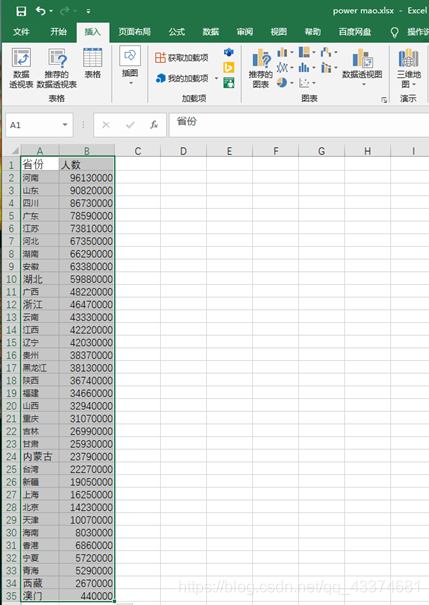Click the Visio Data Visualizer add-in icon
The width and height of the screenshot is (429, 605).
[x=229, y=52]
